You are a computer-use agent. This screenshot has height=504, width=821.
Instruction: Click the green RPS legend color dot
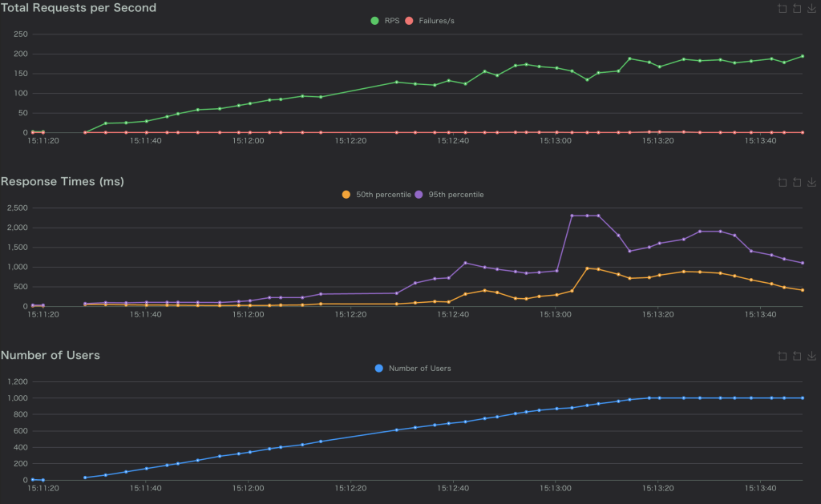[374, 21]
